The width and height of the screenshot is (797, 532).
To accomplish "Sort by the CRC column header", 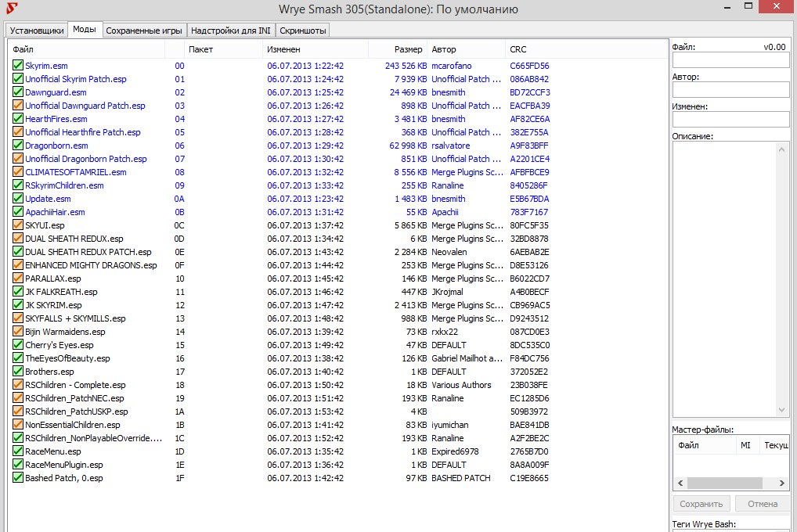I will pyautogui.click(x=518, y=49).
